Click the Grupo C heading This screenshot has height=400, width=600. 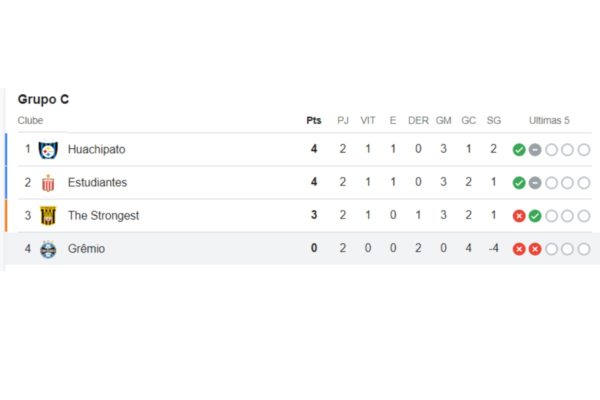coord(43,99)
